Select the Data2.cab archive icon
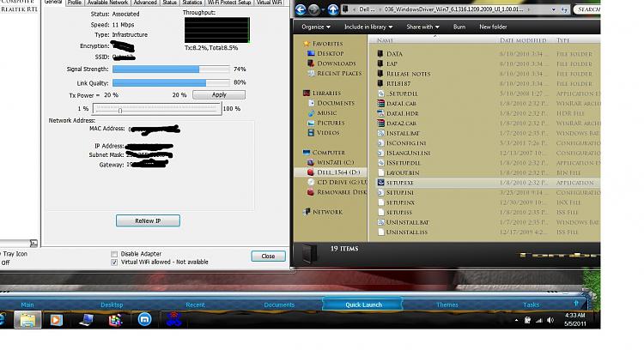The width and height of the screenshot is (644, 362). coord(380,124)
